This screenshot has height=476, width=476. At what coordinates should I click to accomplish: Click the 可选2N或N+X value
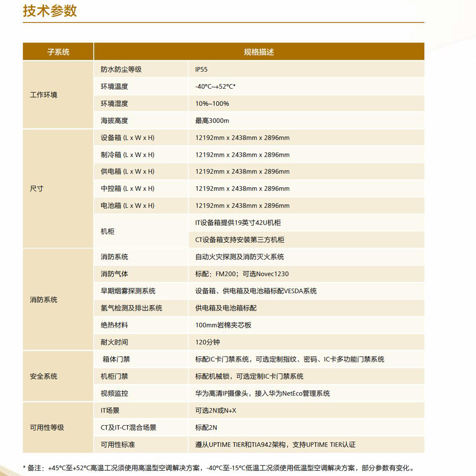(216, 410)
